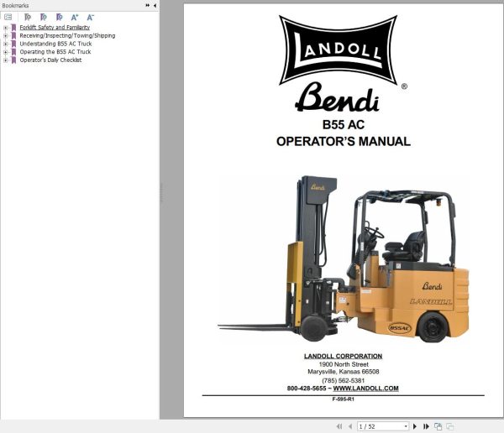Image resolution: width=504 pixels, height=433 pixels.
Task: Go to the previous page
Action: [x=350, y=426]
